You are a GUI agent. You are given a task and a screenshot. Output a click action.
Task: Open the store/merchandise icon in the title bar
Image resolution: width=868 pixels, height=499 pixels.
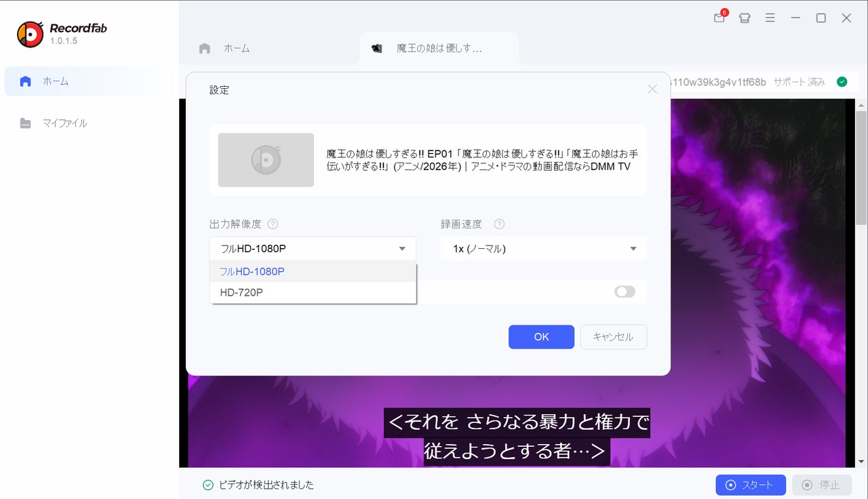pos(745,18)
